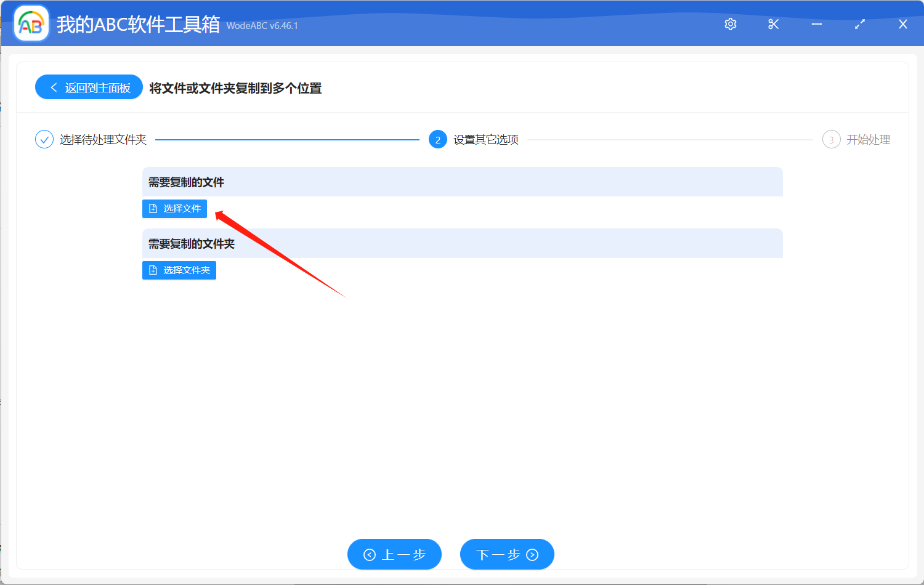Click the scissors icon in the title bar
The width and height of the screenshot is (924, 585).
pos(773,24)
